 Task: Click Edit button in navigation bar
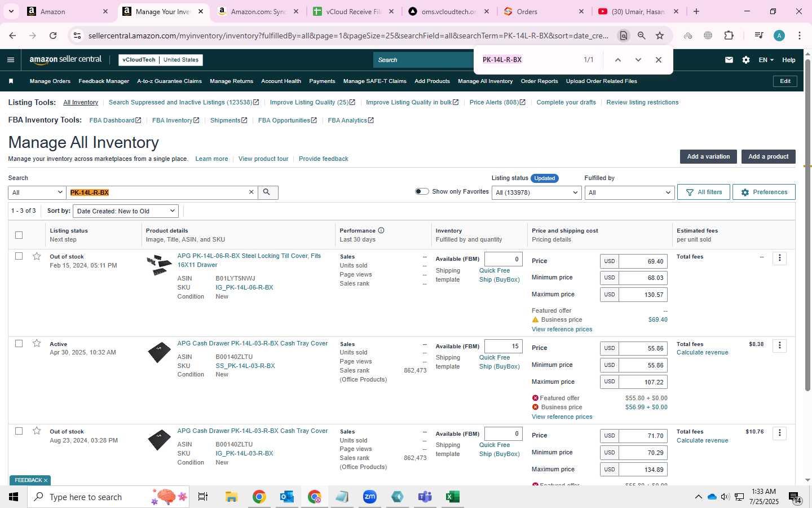(785, 81)
